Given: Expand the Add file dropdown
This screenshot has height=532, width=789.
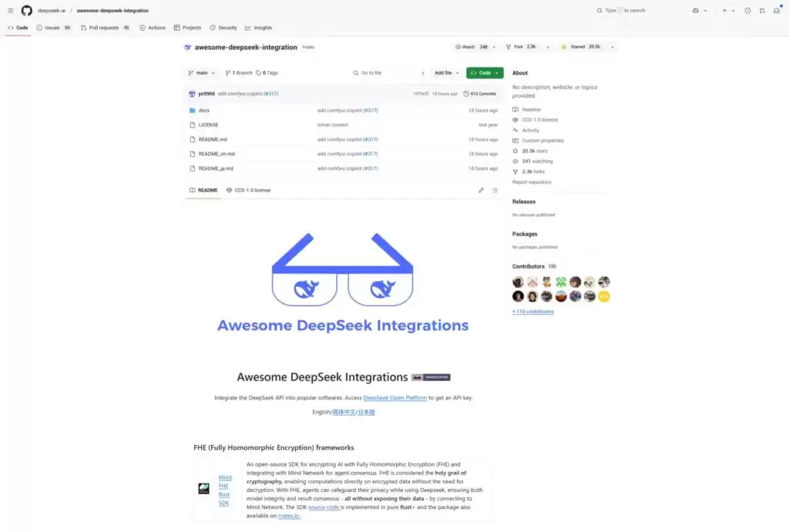Looking at the screenshot, I should click(x=446, y=73).
